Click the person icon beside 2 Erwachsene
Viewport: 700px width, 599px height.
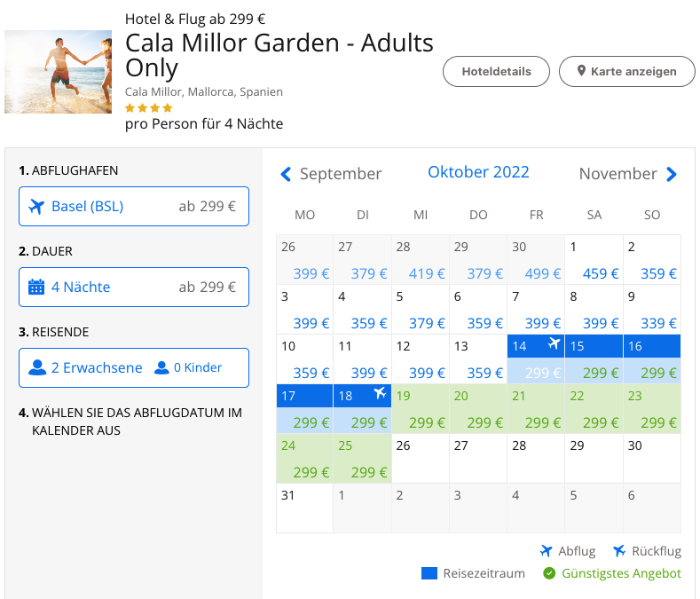coord(37,367)
